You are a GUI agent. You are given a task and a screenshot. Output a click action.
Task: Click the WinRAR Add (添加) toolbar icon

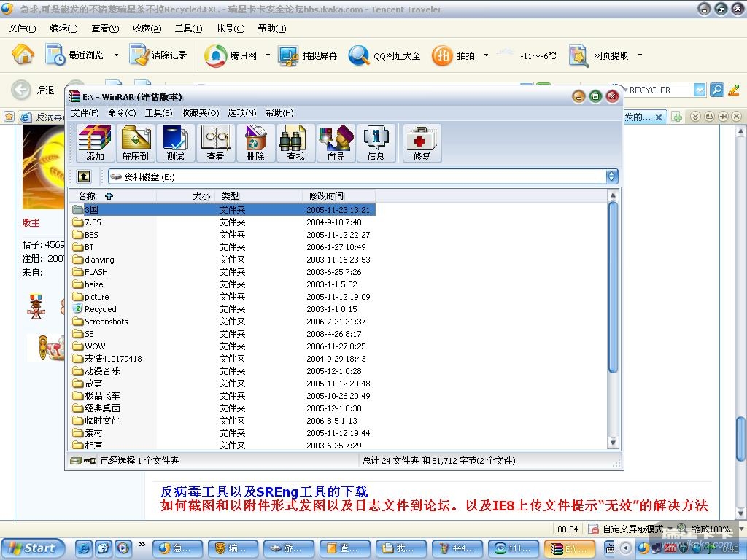tap(95, 142)
